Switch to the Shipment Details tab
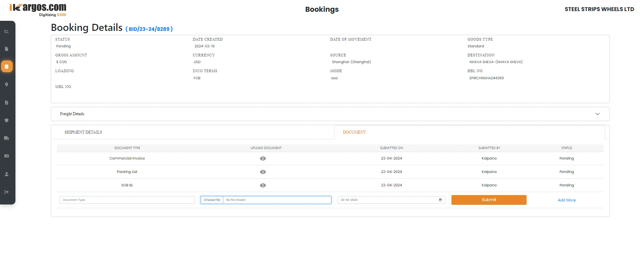The width and height of the screenshot is (644, 275). click(83, 132)
